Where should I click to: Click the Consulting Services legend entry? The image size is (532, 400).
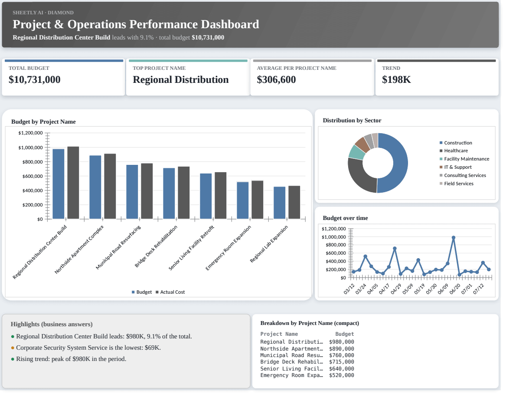pyautogui.click(x=463, y=176)
